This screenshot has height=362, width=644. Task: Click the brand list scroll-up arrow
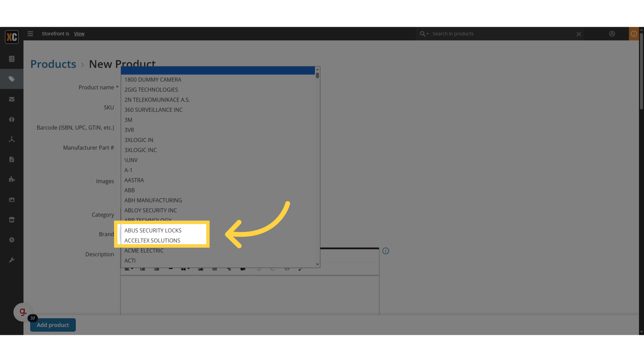pyautogui.click(x=317, y=69)
